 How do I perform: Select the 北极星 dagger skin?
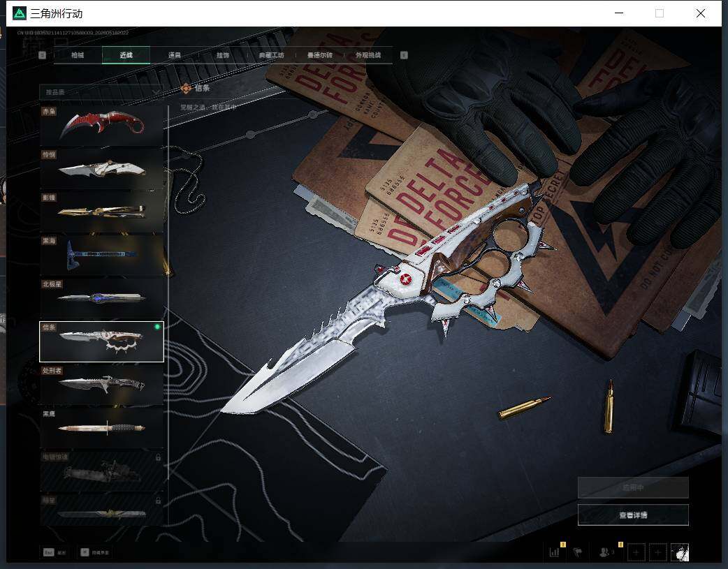click(102, 298)
